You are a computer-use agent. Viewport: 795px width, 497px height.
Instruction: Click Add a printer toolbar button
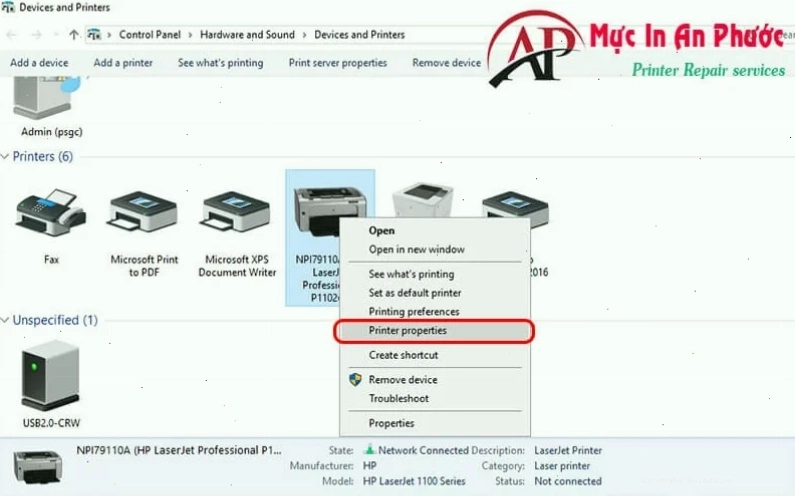pyautogui.click(x=123, y=63)
